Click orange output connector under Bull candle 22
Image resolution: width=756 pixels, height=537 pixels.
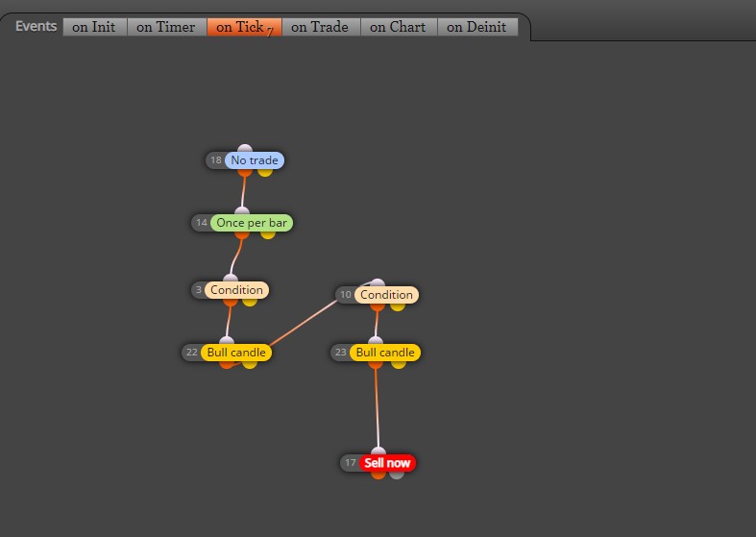(x=227, y=364)
